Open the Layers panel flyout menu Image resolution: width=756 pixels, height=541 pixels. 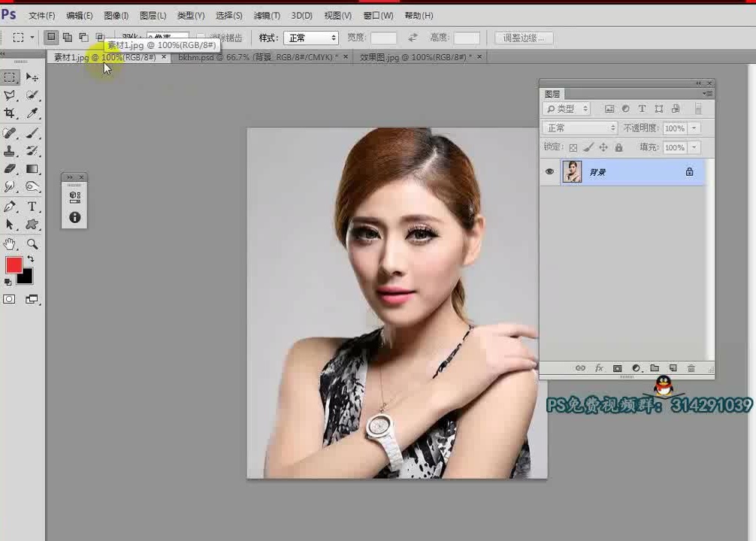[707, 93]
